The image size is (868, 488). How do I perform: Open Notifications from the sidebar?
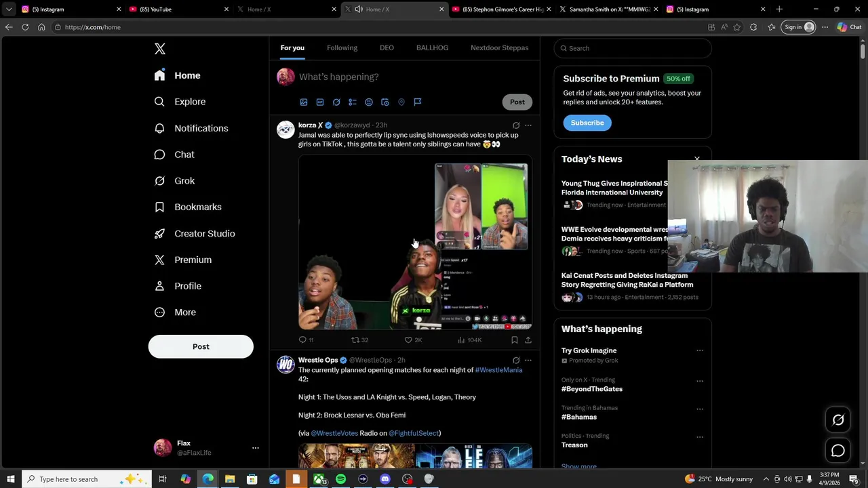click(x=192, y=128)
